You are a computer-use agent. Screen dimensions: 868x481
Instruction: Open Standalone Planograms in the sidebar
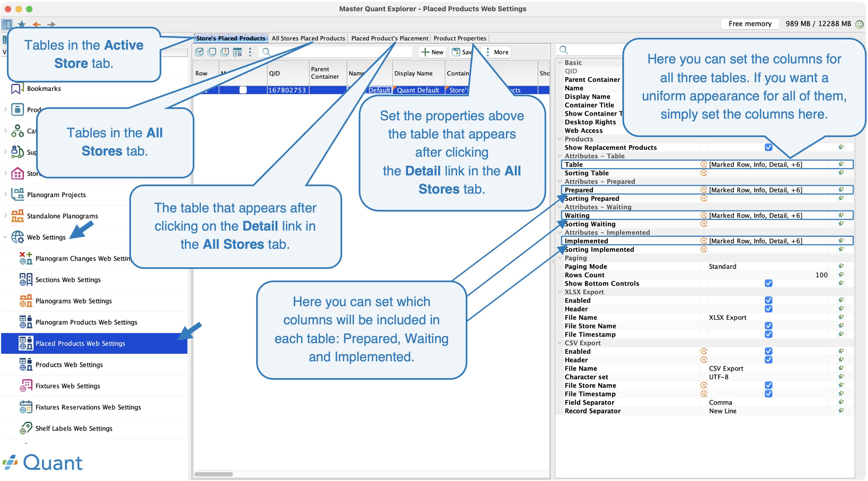[62, 216]
